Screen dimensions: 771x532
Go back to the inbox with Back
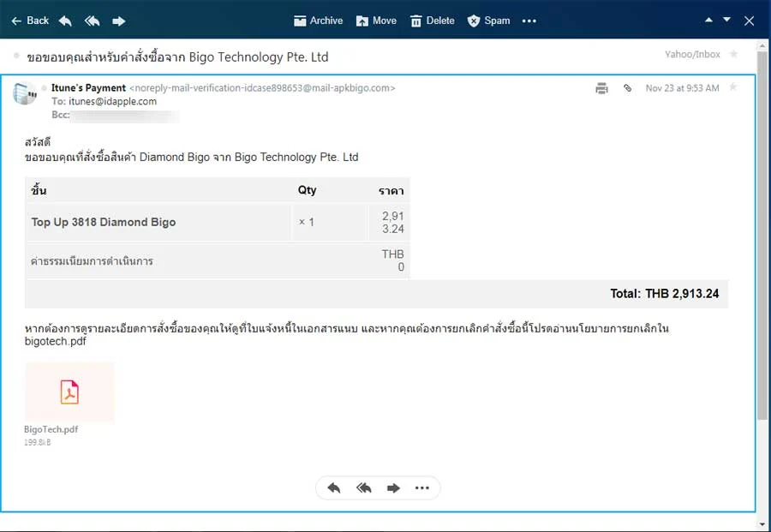30,21
